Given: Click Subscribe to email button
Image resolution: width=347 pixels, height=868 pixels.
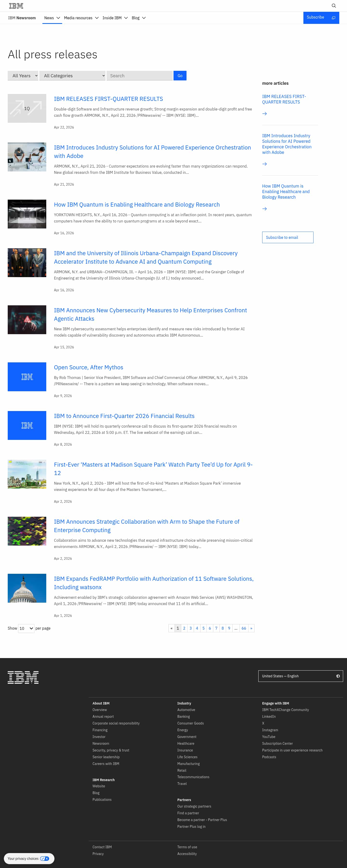Looking at the screenshot, I should point(288,237).
